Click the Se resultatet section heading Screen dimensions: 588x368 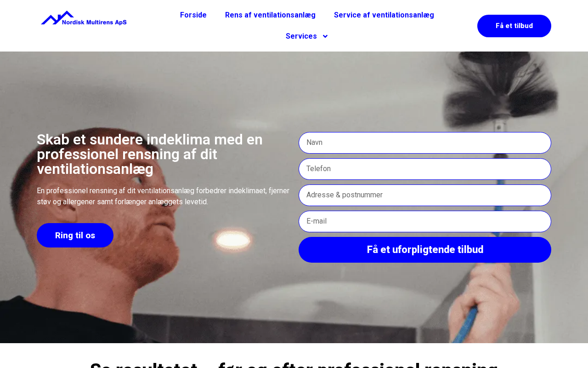(x=294, y=364)
